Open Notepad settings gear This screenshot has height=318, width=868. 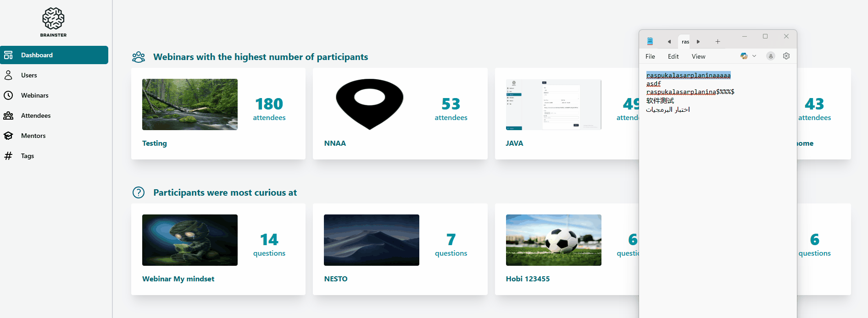(x=786, y=56)
